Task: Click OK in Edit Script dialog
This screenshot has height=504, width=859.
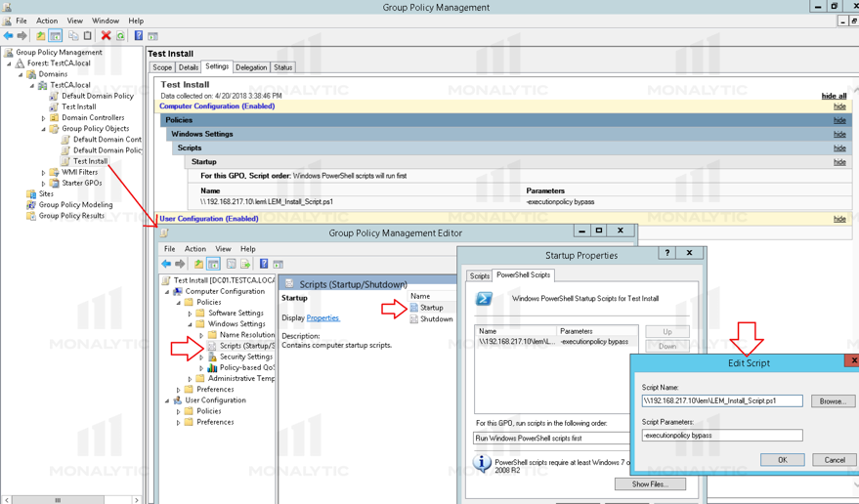Action: pos(783,460)
